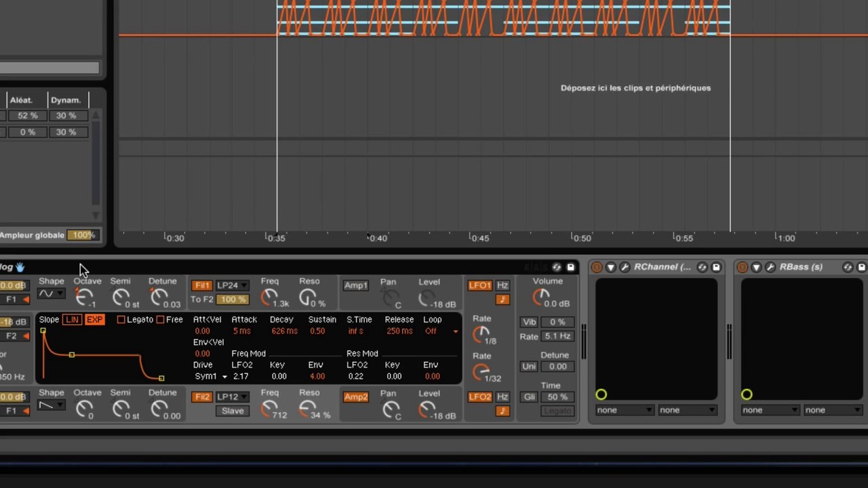Viewport: 868px width, 488px height.
Task: Click the To F2 100 % slider
Action: 233,300
